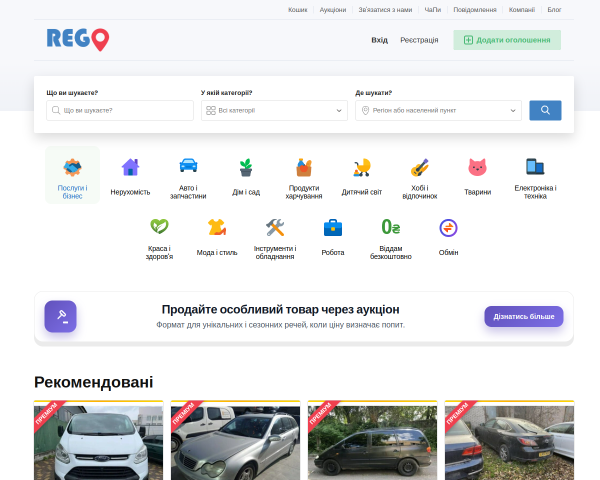Open the Нерухомість house icon
The width and height of the screenshot is (600, 480).
(130, 167)
